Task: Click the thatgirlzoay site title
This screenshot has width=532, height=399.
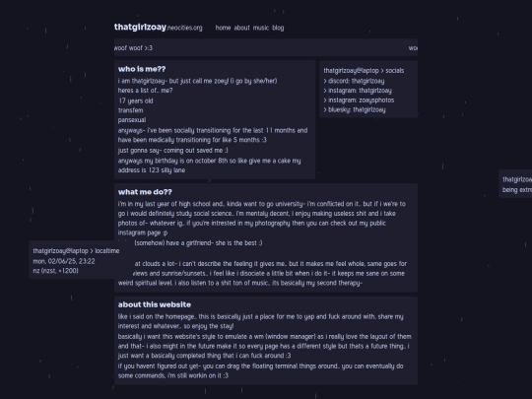Action: pos(140,27)
